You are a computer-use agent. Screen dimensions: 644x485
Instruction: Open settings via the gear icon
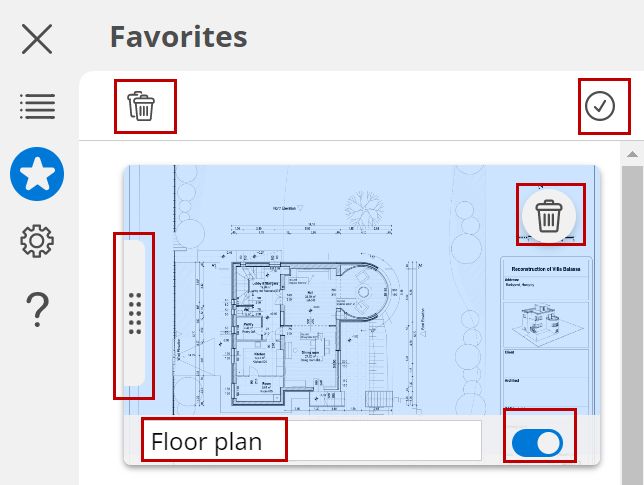coord(37,241)
